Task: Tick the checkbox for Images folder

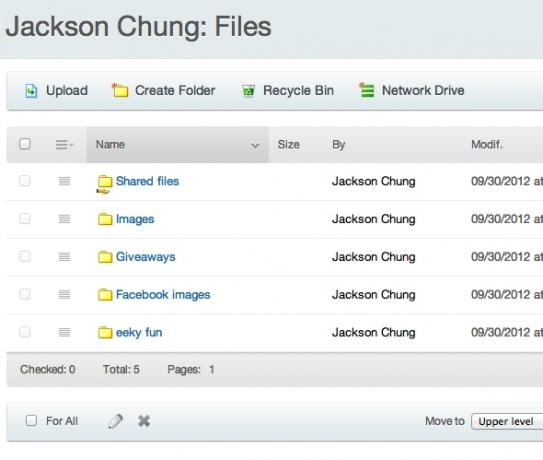Action: coord(25,219)
